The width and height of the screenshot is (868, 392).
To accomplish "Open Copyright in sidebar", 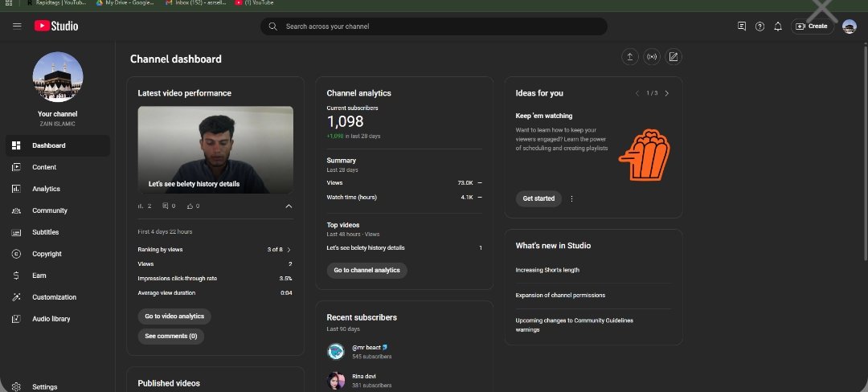I will coord(58,254).
